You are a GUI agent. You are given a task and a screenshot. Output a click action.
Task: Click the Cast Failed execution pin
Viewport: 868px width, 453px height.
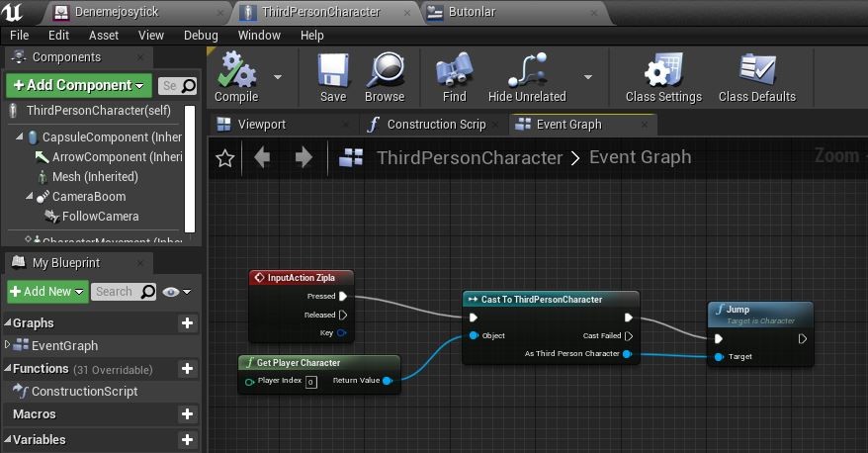point(629,336)
